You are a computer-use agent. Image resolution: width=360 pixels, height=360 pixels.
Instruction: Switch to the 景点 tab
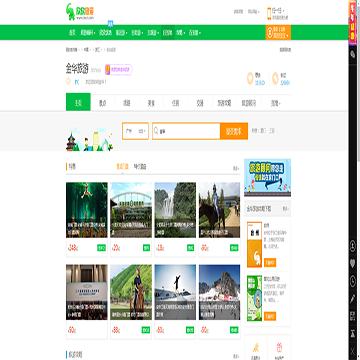[102, 103]
